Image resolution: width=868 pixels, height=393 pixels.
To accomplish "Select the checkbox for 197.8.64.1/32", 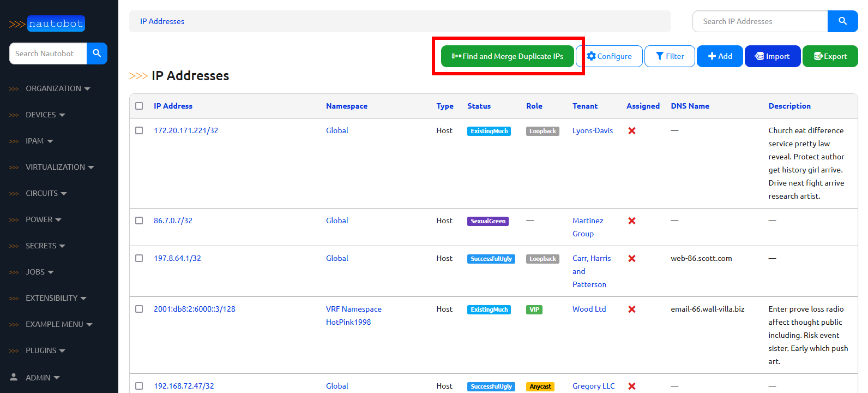I will tap(139, 258).
